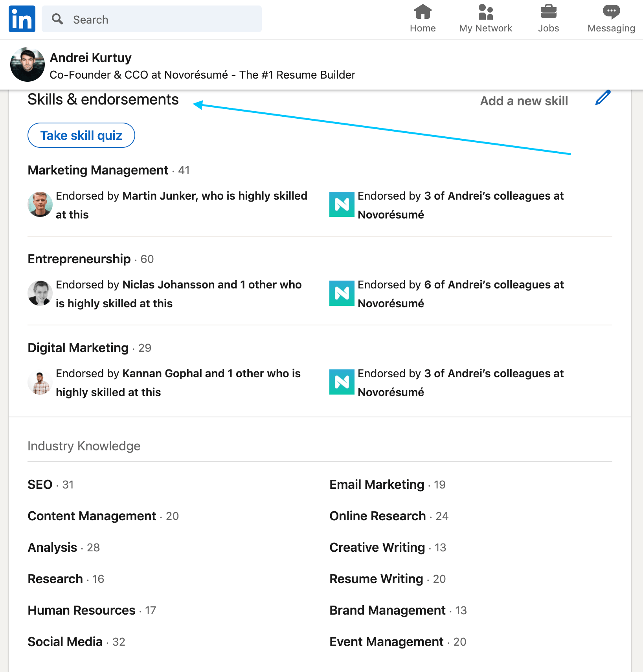The height and width of the screenshot is (672, 643).
Task: Click the search magnifier icon
Action: (x=57, y=19)
